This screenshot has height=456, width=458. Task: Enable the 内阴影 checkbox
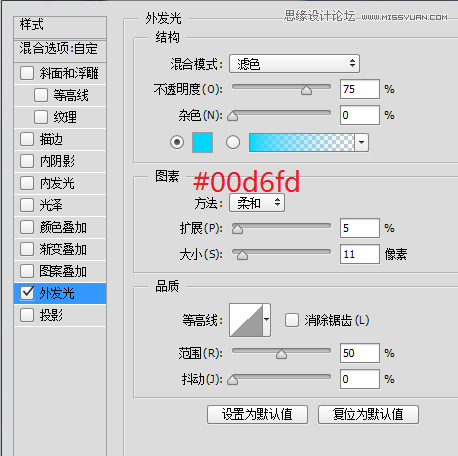pos(27,161)
